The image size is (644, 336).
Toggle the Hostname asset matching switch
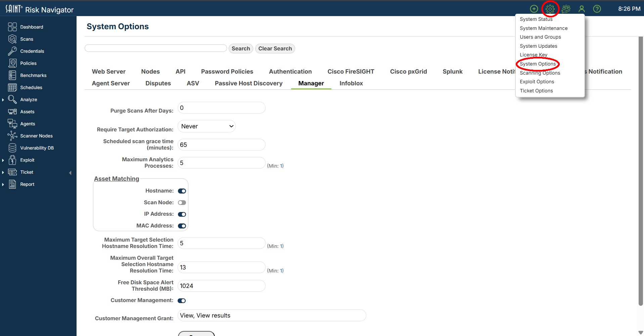pos(182,191)
